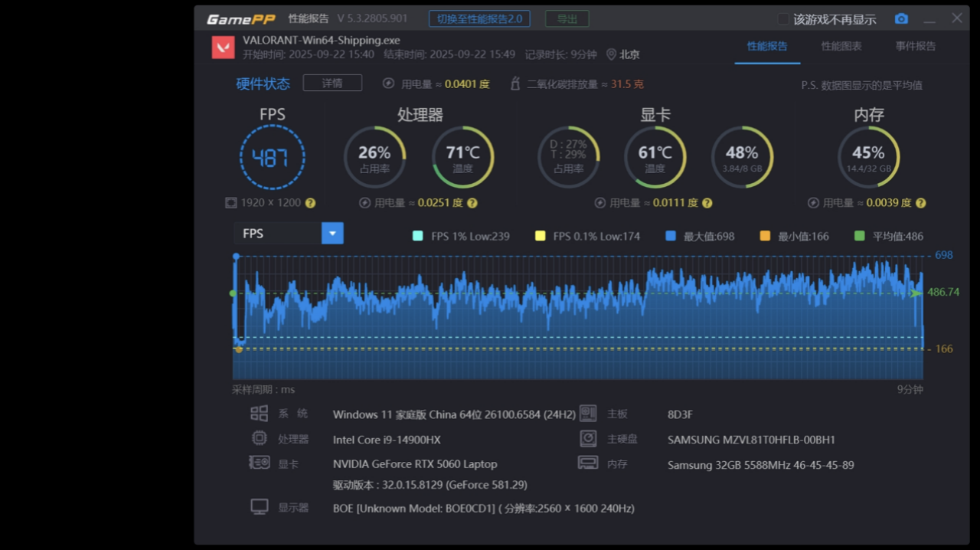Open the FPS chart metric dropdown arrow
This screenshot has height=550, width=980.
332,234
